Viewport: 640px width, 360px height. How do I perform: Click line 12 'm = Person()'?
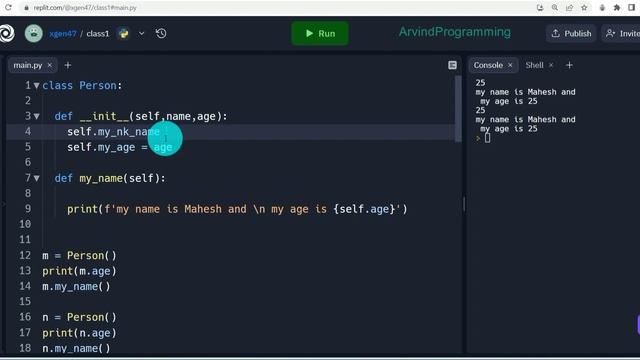coord(79,256)
